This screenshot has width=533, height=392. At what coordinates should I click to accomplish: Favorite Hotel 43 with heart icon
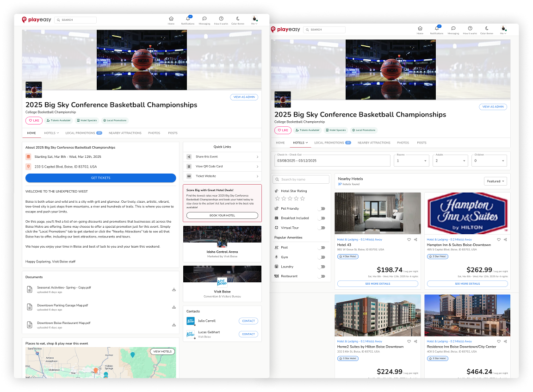tap(409, 240)
